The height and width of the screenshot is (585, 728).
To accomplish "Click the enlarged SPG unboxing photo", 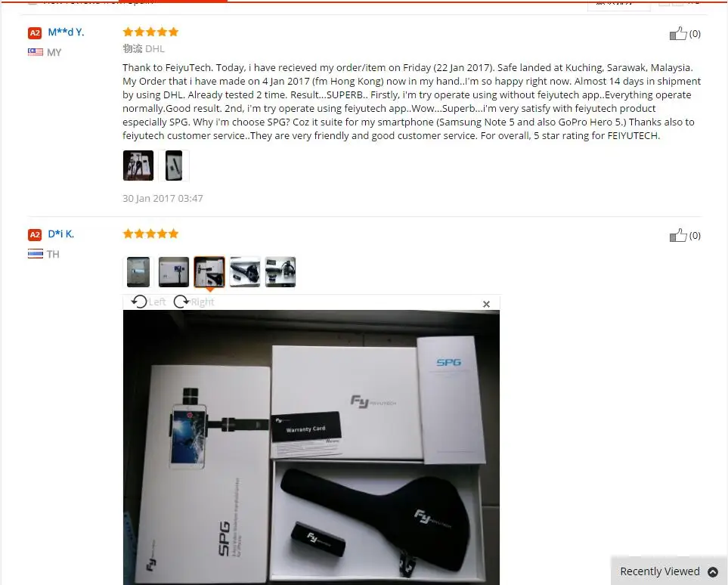I will (311, 447).
